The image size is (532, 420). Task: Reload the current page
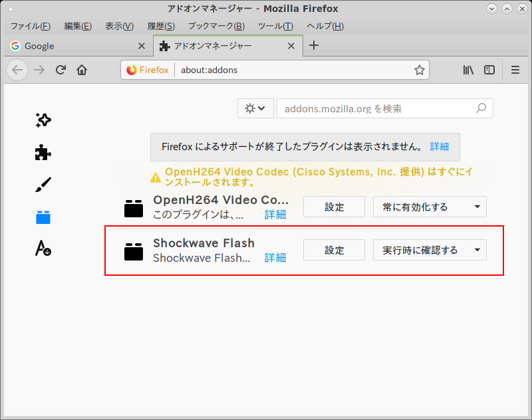point(61,70)
